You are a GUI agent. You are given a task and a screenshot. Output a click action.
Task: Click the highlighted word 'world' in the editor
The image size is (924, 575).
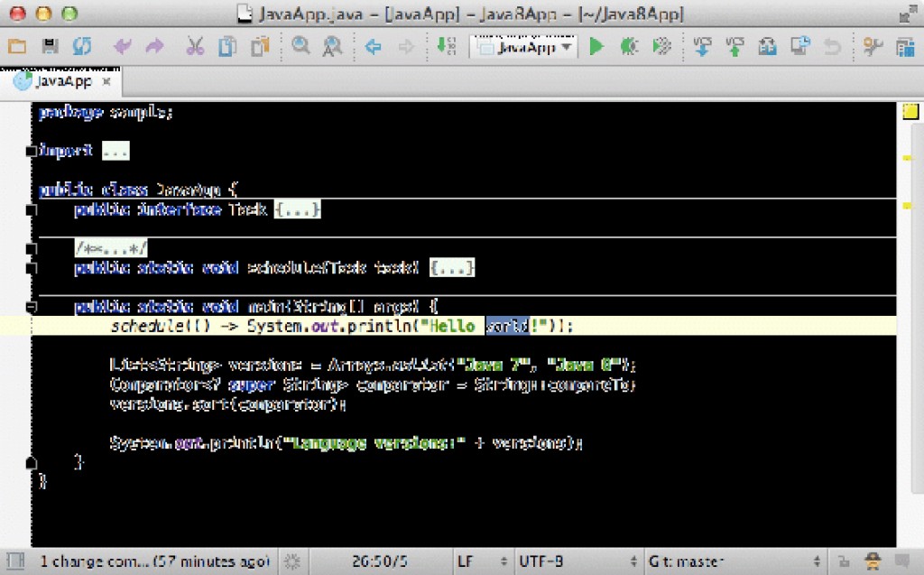[x=507, y=326]
